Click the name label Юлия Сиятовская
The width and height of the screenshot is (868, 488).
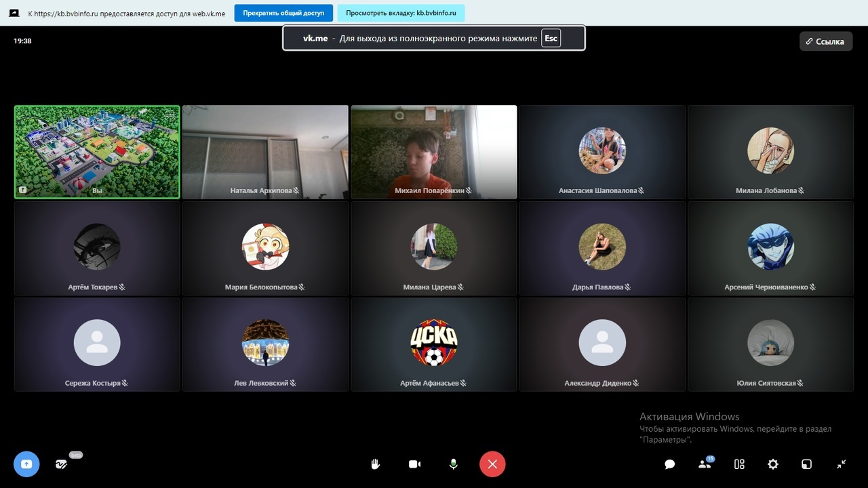[x=766, y=384]
